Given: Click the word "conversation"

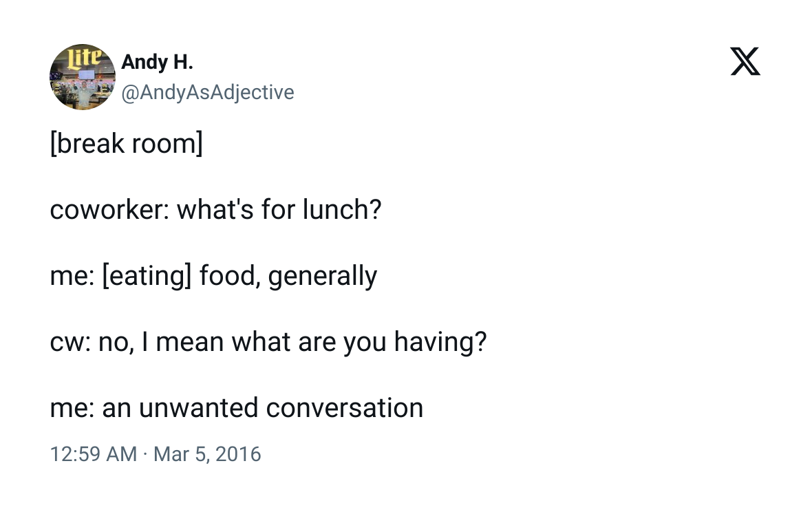Looking at the screenshot, I should tap(345, 408).
